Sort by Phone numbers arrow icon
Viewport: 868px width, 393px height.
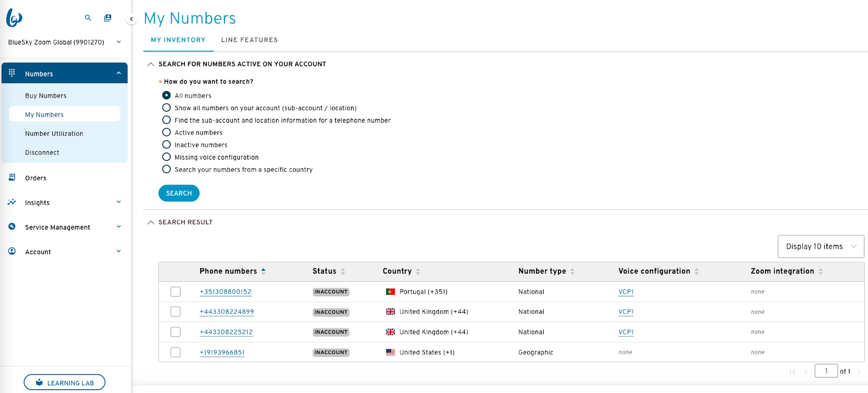coord(263,271)
